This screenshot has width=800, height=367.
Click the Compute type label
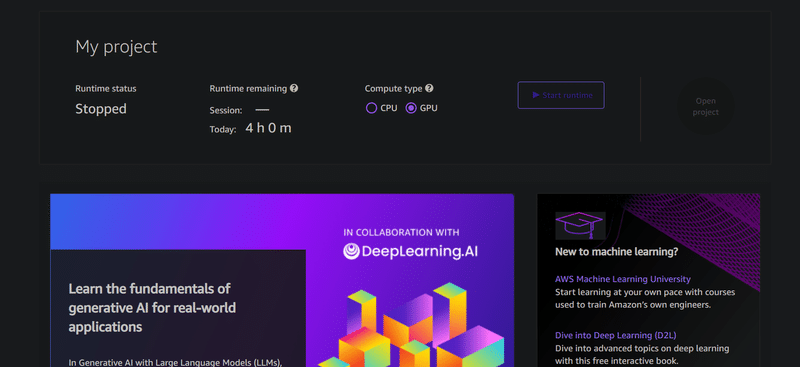coord(393,88)
